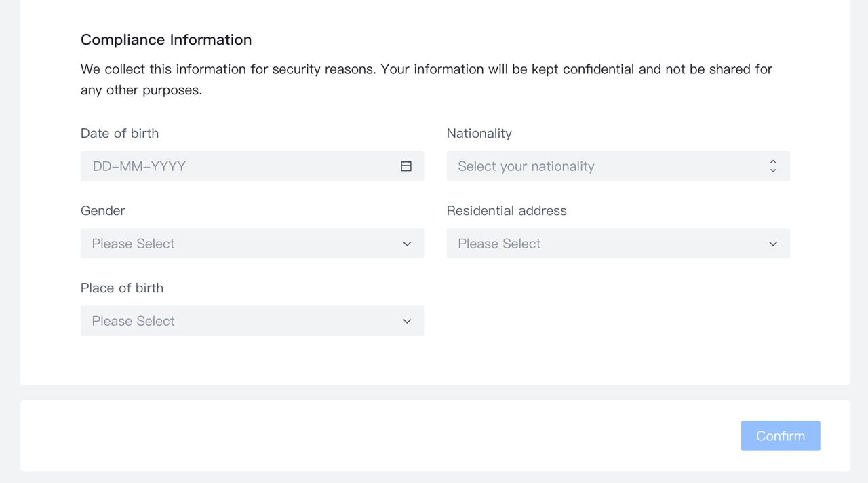Click the Gender field chevron arrow
868x483 pixels.
[x=407, y=244]
